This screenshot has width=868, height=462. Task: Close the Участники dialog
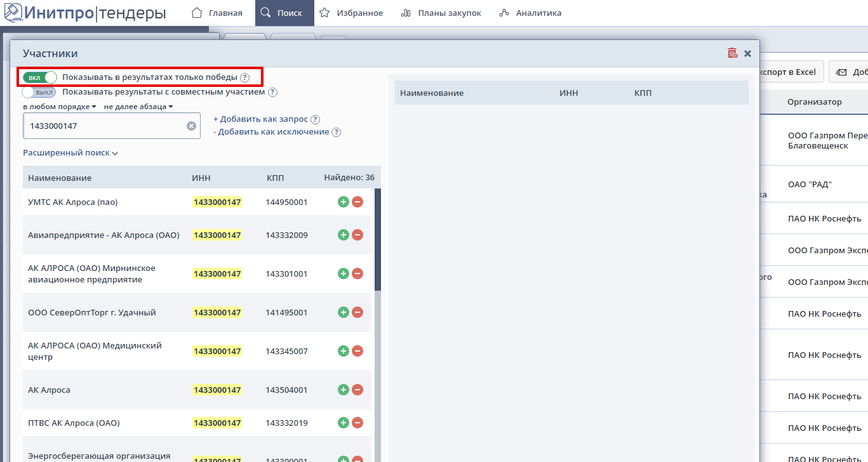pos(748,54)
